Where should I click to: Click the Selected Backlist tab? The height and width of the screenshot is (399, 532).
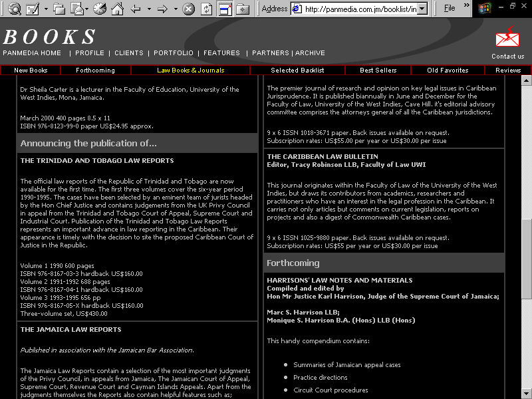(x=297, y=70)
